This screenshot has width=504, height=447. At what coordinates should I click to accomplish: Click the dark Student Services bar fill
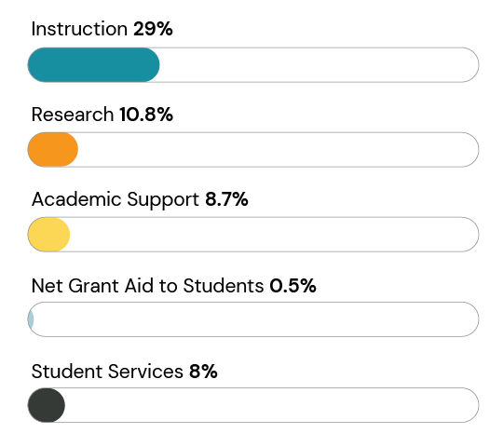point(47,405)
